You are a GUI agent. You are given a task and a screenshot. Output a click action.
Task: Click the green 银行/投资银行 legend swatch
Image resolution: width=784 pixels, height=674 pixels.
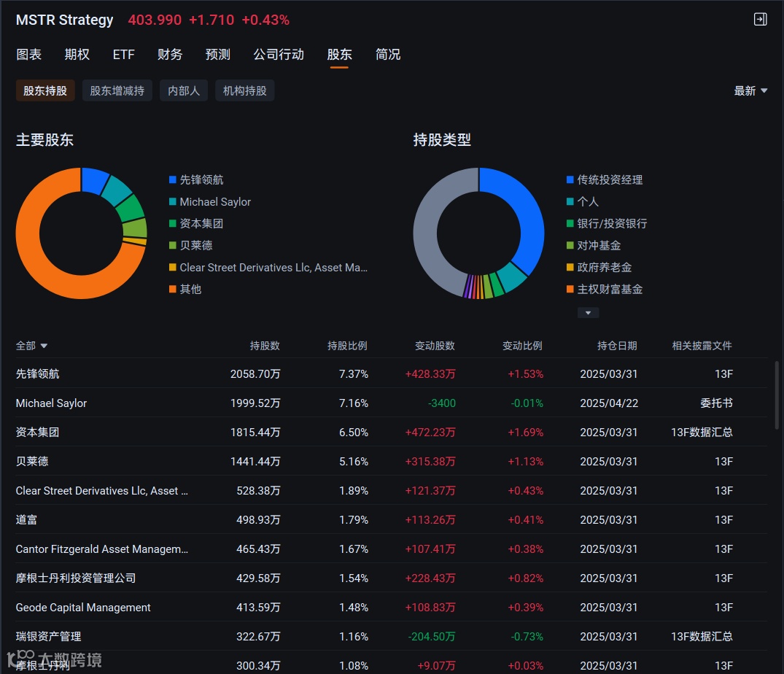[570, 223]
